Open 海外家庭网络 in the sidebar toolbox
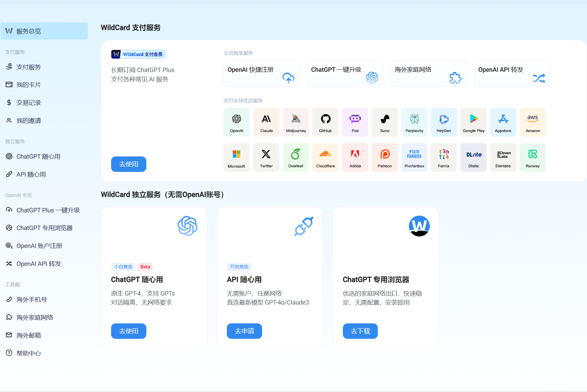 coord(44,317)
